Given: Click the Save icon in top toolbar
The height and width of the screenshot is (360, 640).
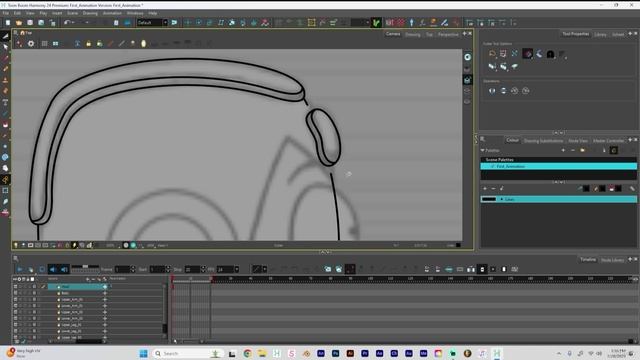Looking at the screenshot, I should [30, 22].
